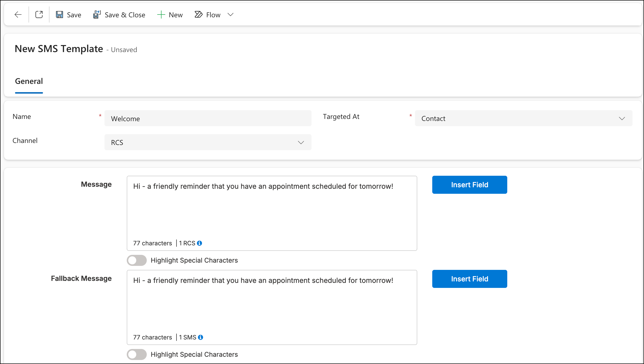Expand the Flow menu chevron
The width and height of the screenshot is (644, 364).
[230, 15]
